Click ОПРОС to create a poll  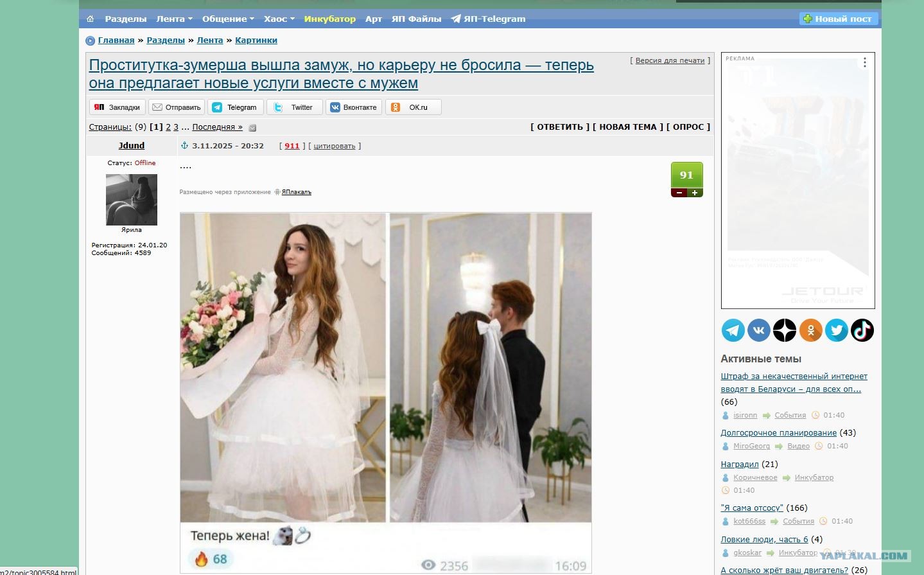[688, 127]
